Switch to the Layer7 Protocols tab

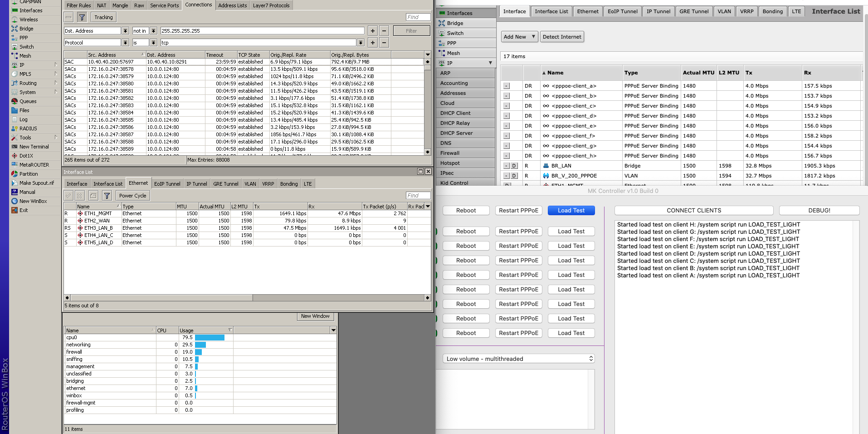tap(271, 5)
